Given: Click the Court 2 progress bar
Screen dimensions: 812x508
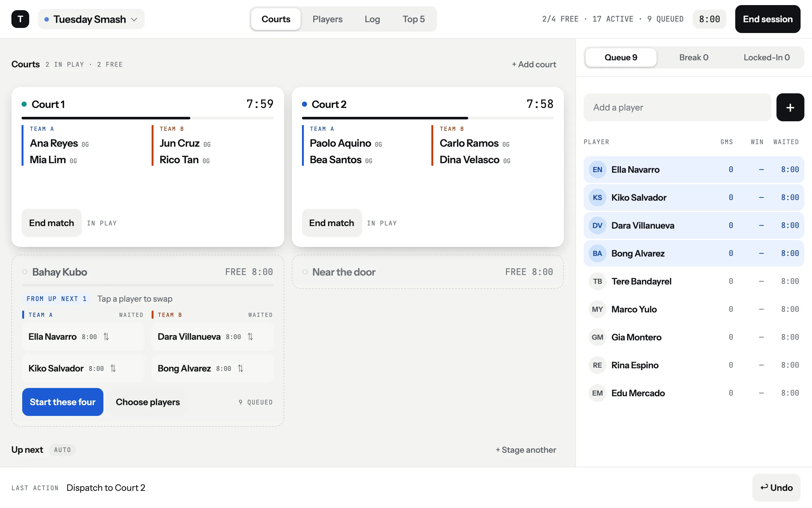Looking at the screenshot, I should 428,118.
